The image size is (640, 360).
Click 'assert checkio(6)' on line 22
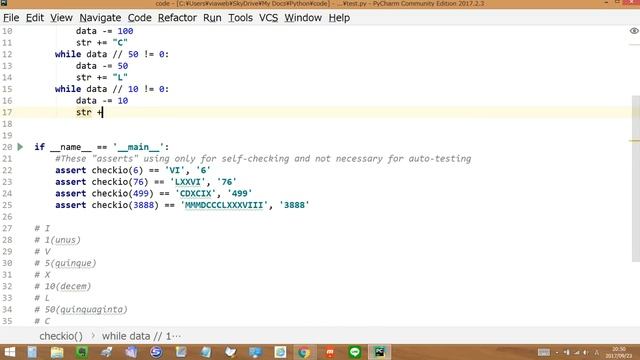point(99,170)
